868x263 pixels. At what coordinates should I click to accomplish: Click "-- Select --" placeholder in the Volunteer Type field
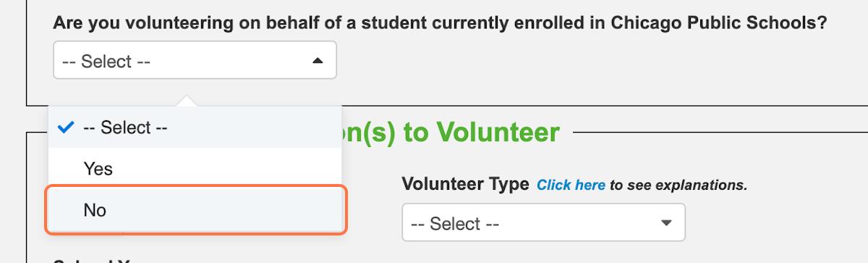[455, 224]
